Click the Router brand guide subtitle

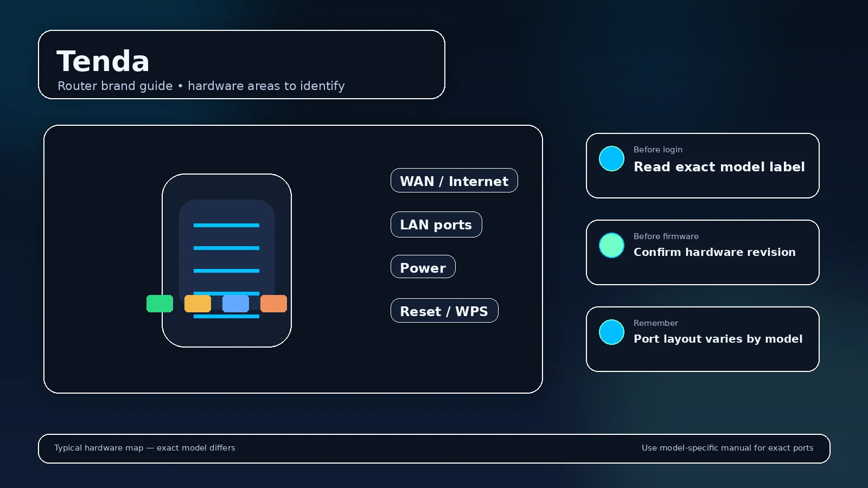click(201, 86)
